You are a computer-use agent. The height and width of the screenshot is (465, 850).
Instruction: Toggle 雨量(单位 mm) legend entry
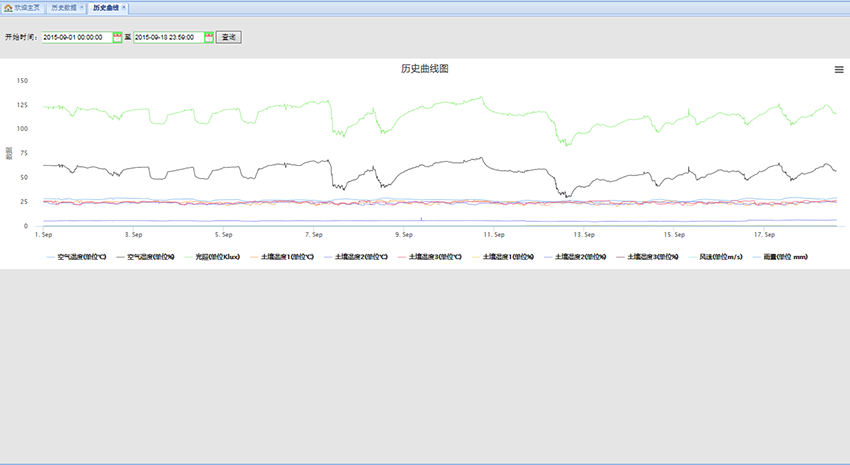(784, 257)
